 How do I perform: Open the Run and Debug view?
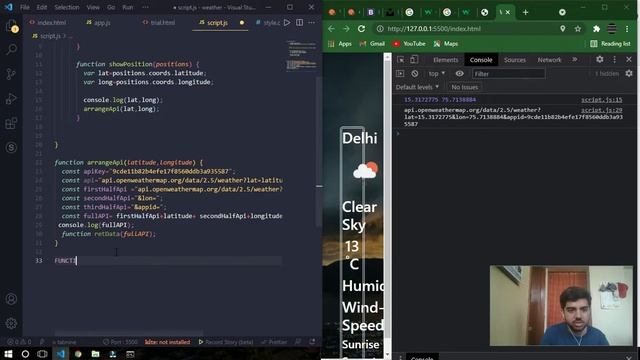point(11,98)
